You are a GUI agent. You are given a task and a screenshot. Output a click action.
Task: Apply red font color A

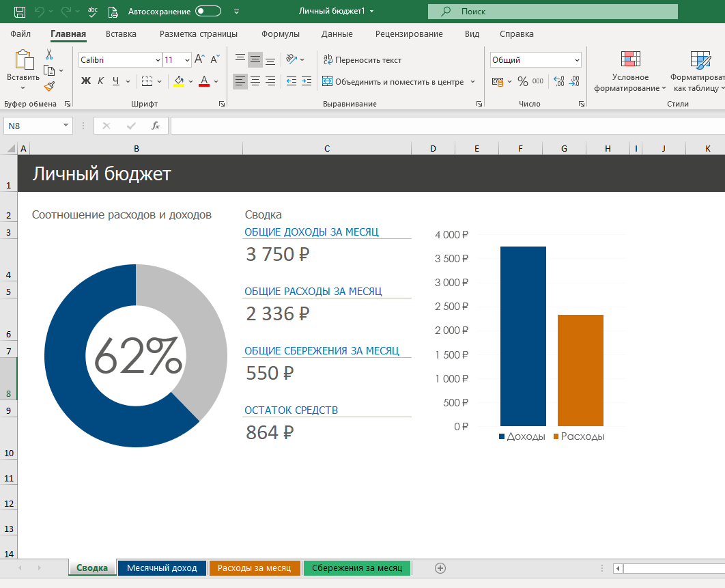[204, 81]
